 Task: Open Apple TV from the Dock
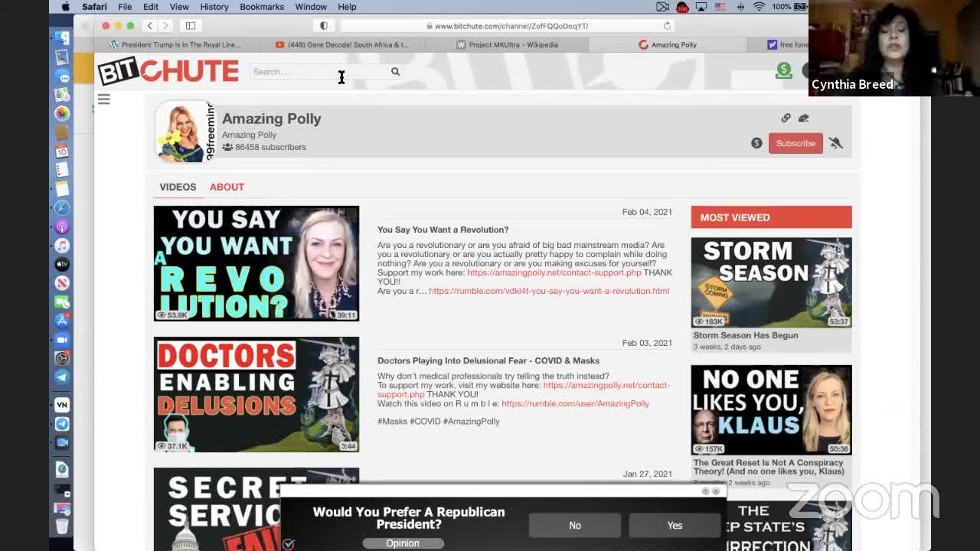pos(62,265)
